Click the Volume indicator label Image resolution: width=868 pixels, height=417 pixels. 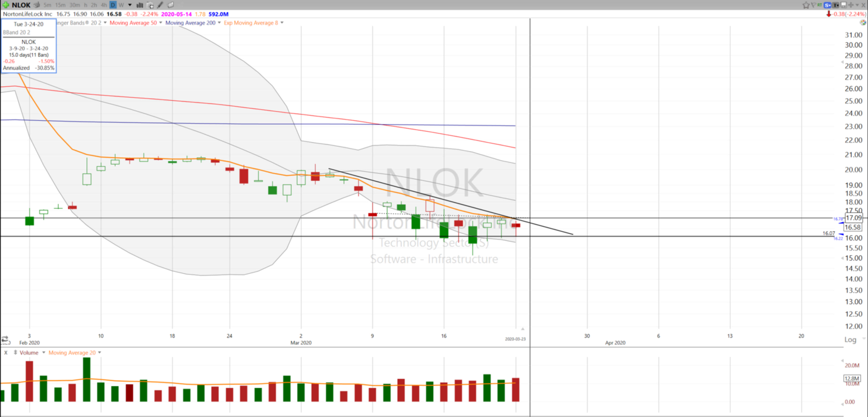click(29, 353)
